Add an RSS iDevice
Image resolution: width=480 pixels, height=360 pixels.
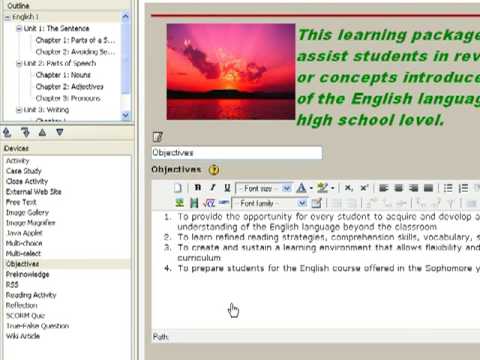[12, 285]
